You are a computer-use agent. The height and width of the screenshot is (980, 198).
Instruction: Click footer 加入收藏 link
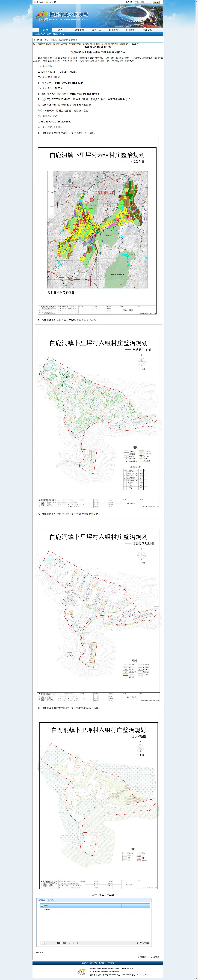pos(93,963)
